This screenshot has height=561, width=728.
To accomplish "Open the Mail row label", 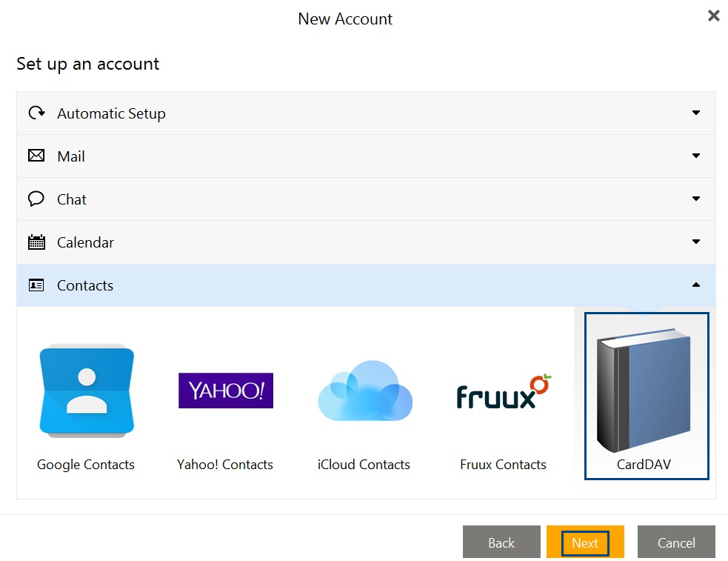I will pyautogui.click(x=71, y=156).
